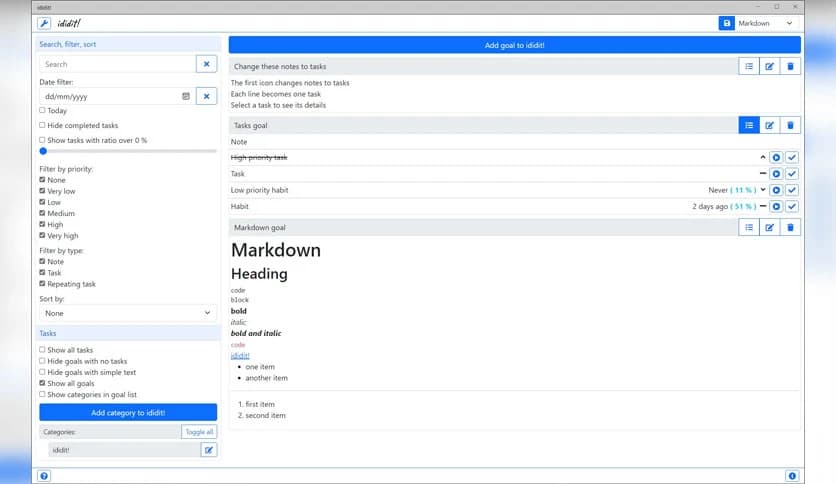Collapse the Search, filter, sort section
Image resolution: width=836 pixels, height=484 pixels.
[x=128, y=44]
